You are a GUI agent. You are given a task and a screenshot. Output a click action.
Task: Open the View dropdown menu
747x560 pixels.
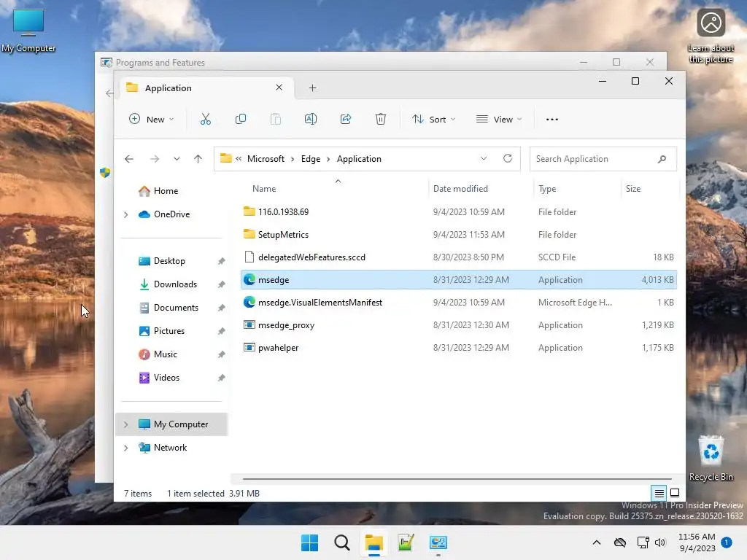(x=499, y=119)
